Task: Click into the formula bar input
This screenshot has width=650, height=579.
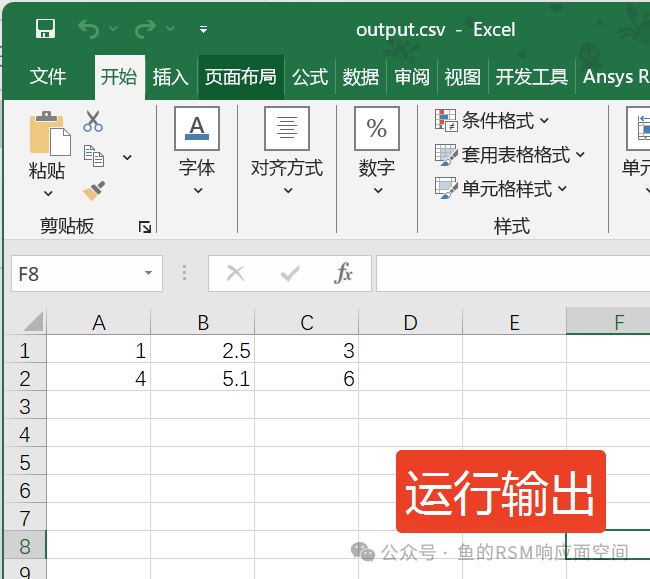Action: [x=513, y=274]
